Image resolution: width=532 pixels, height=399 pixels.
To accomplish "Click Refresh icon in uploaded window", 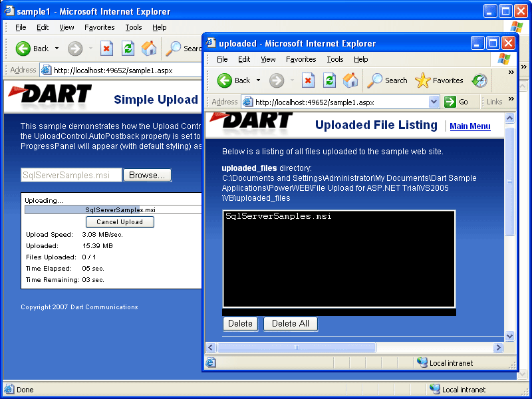I will pyautogui.click(x=329, y=80).
